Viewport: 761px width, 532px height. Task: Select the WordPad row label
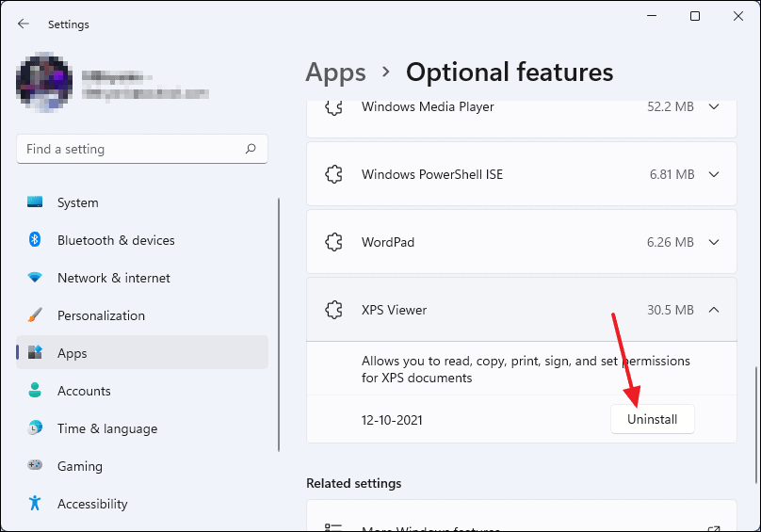click(388, 242)
